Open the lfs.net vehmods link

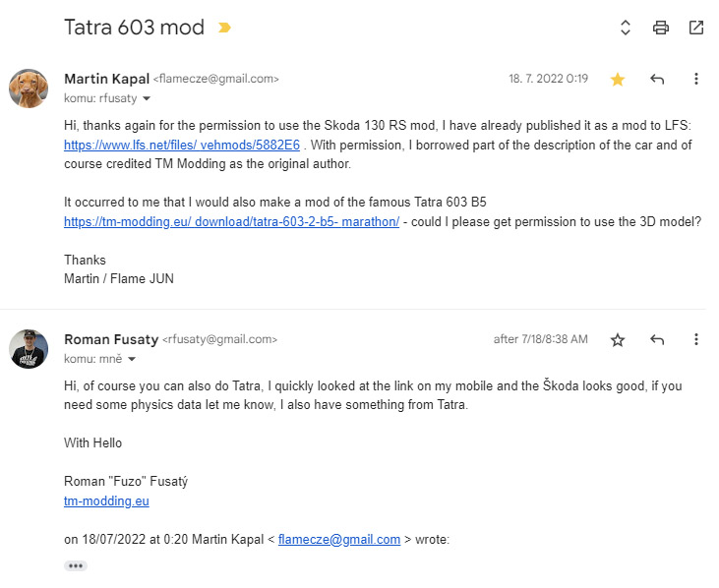coord(182,145)
